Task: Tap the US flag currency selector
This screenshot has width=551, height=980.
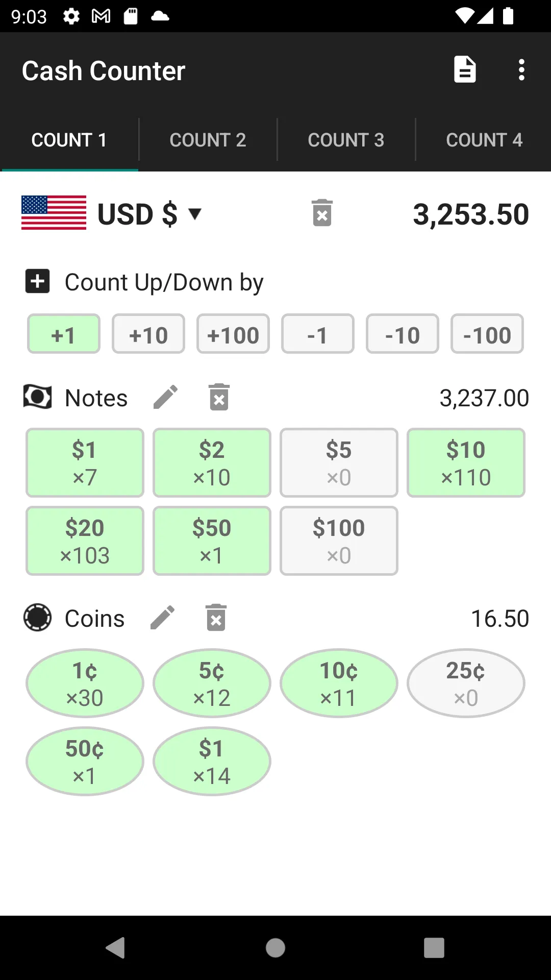Action: tap(54, 213)
